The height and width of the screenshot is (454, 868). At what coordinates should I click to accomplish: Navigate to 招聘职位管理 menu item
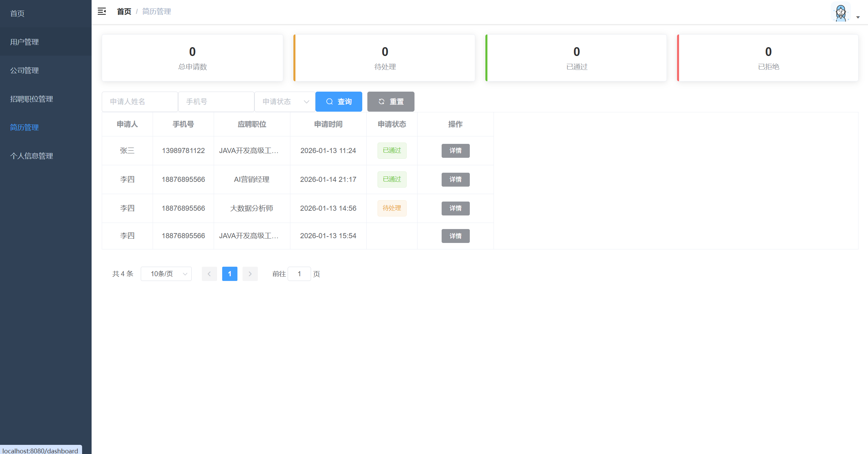click(32, 99)
